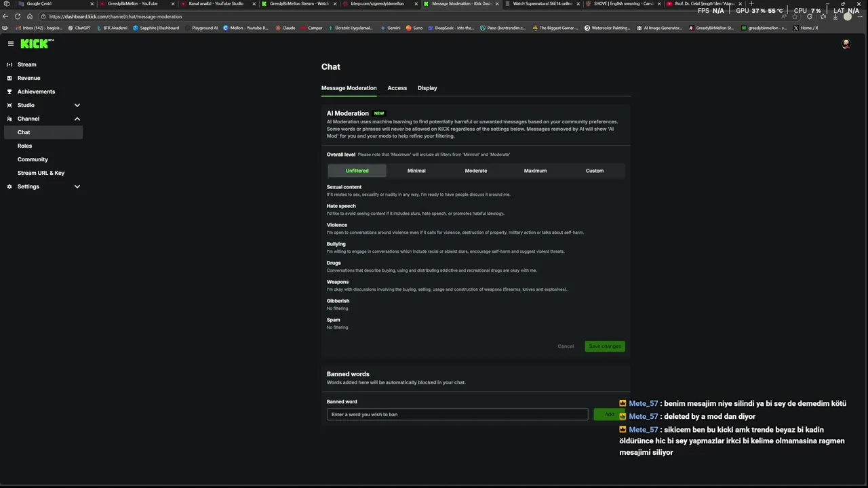Open the Pano (bentrendim) bookmark

tap(504, 28)
